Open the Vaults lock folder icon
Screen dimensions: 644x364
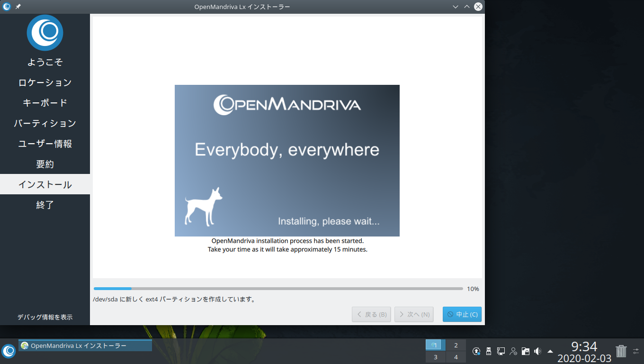525,351
